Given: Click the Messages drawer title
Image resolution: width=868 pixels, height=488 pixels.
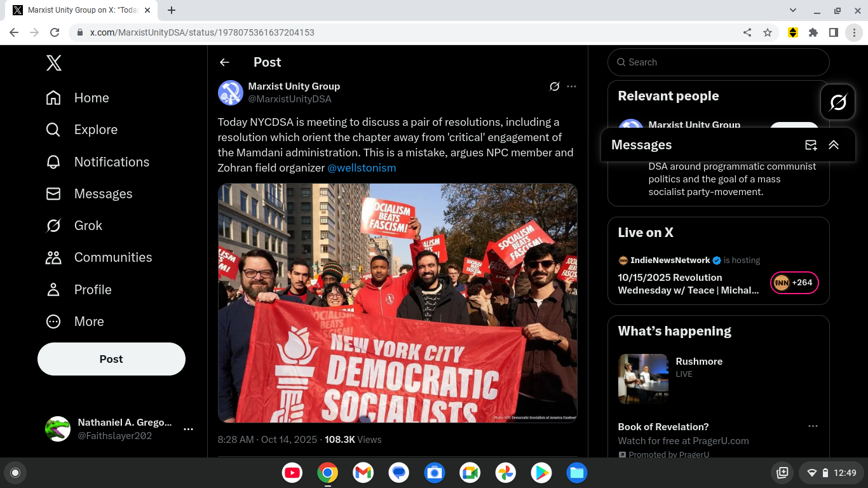Looking at the screenshot, I should pos(641,145).
